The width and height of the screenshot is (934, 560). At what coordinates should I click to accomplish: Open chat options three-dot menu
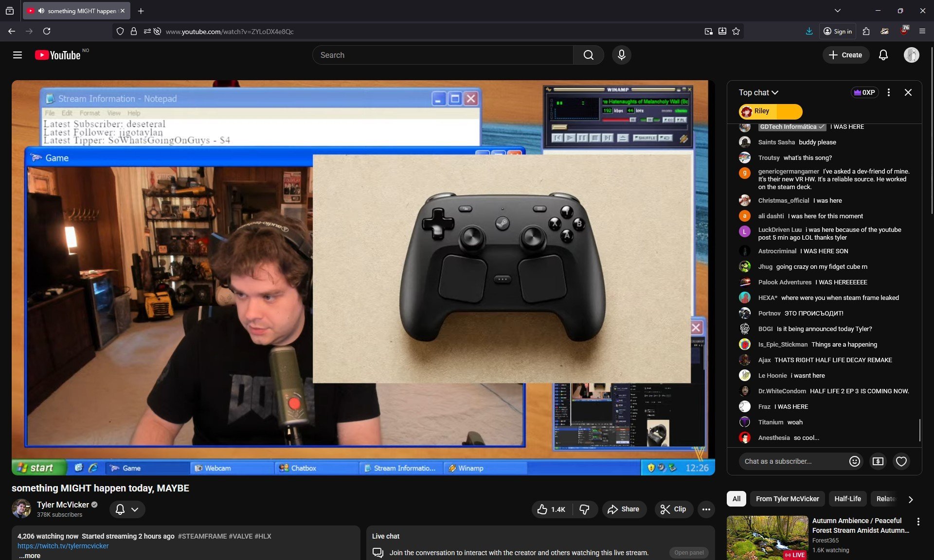(888, 92)
